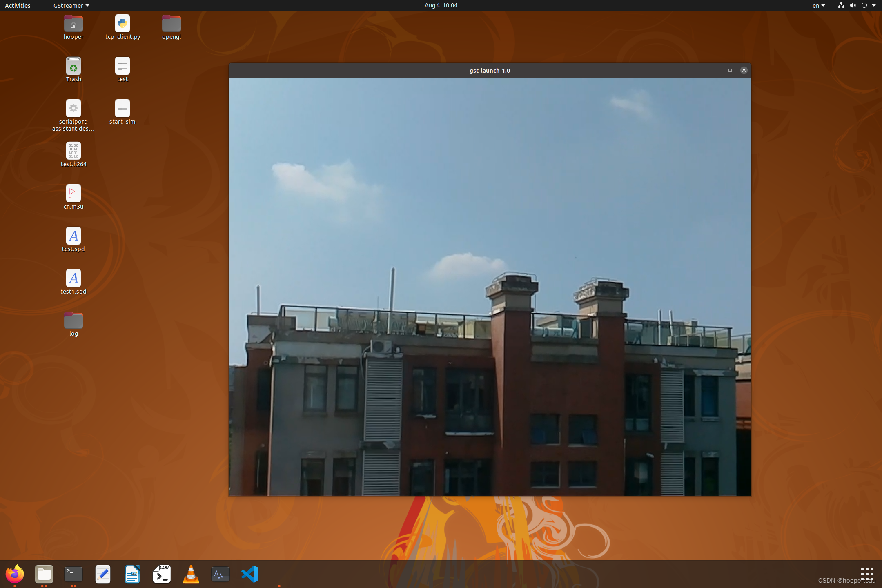This screenshot has width=882, height=588.
Task: Select the test.spd font file icon
Action: 73,236
